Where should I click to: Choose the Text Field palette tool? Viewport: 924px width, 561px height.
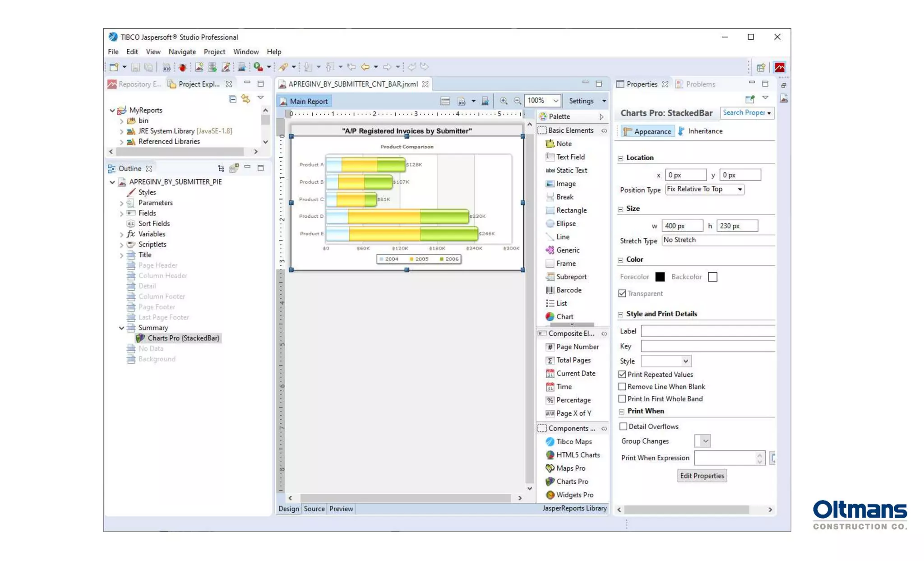[x=570, y=157]
